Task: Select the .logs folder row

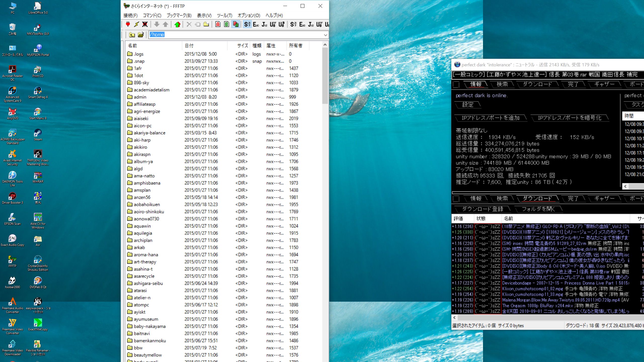Action: 223,54
